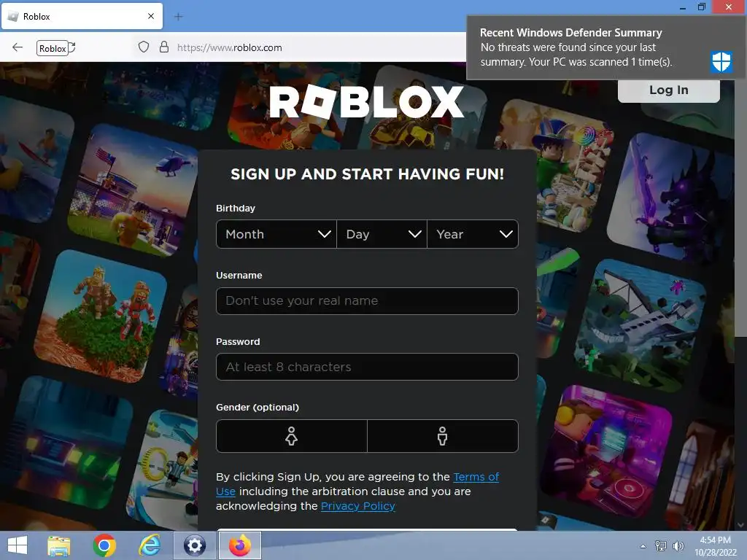Open the Privacy Policy link
Viewport: 747px width, 560px height.
[x=357, y=506]
